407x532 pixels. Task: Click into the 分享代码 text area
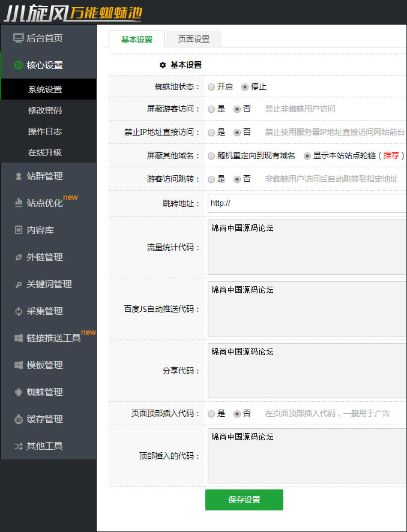(307, 371)
